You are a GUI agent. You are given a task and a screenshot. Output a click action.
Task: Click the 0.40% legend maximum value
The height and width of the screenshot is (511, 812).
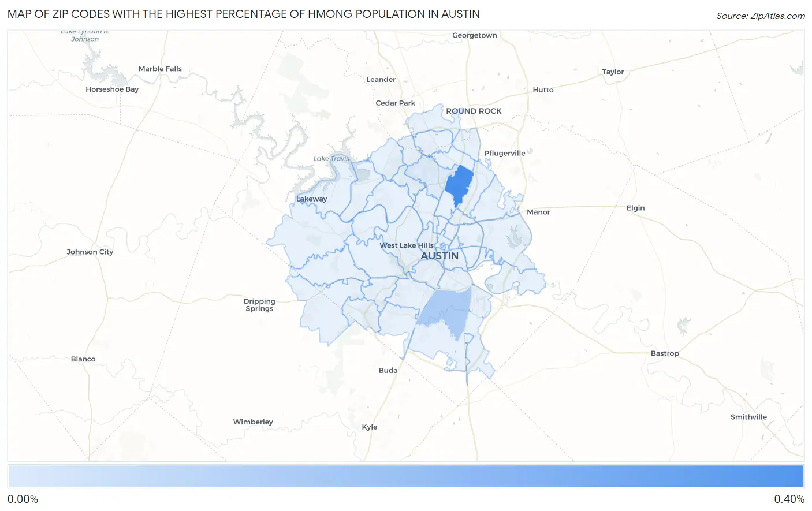click(789, 499)
